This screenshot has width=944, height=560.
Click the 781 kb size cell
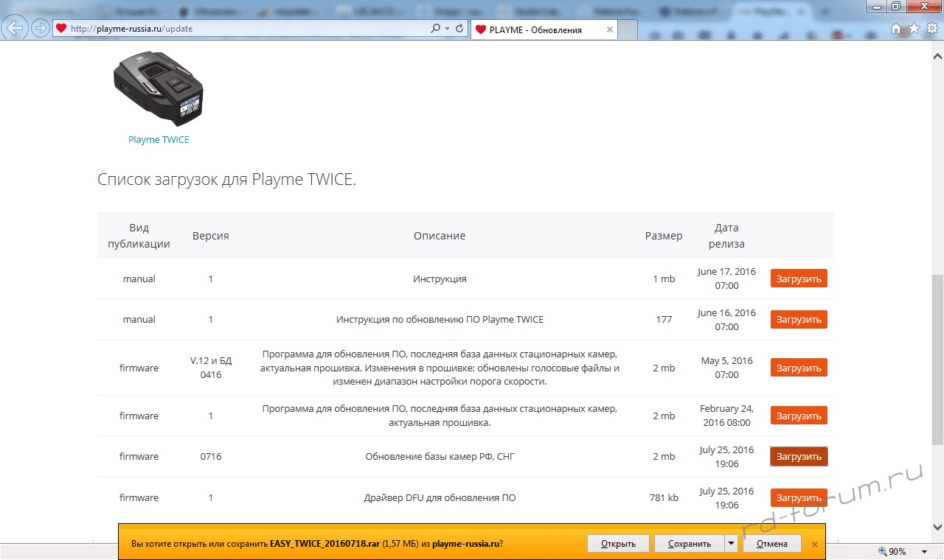pos(664,498)
